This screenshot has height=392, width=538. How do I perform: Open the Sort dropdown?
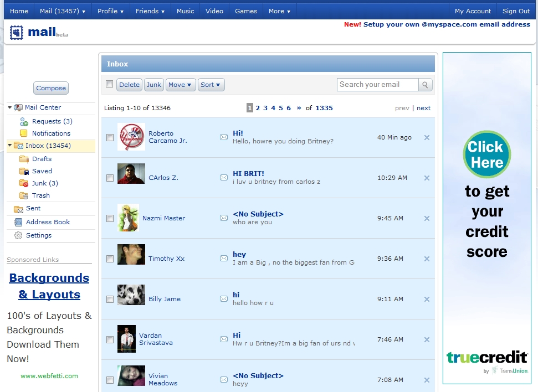tap(211, 85)
